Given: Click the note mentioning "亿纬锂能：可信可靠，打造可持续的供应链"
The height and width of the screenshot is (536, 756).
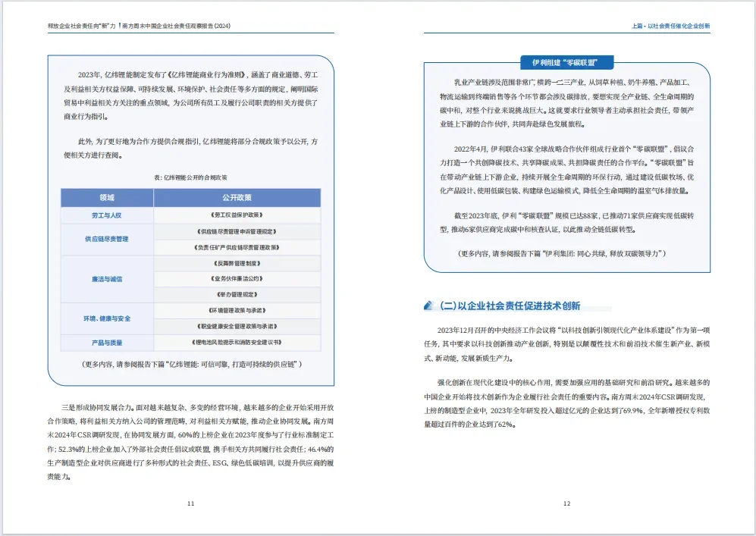Looking at the screenshot, I should tap(191, 365).
